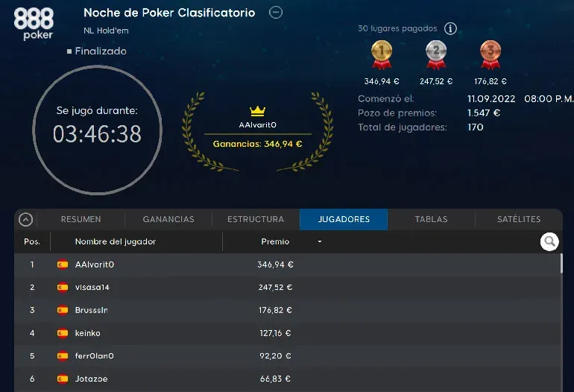Click the prize pool value 1.547 €

(x=484, y=113)
